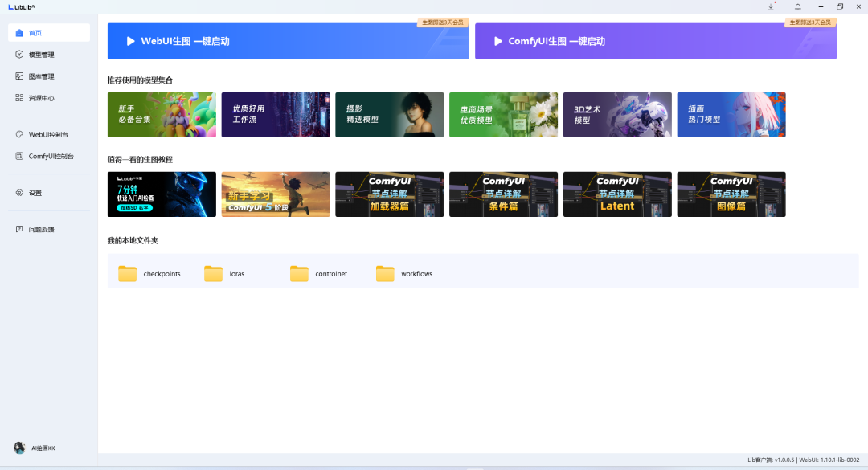Open ComfyUI控制台 in the sidebar
Image resolution: width=868 pixels, height=470 pixels.
click(x=49, y=156)
